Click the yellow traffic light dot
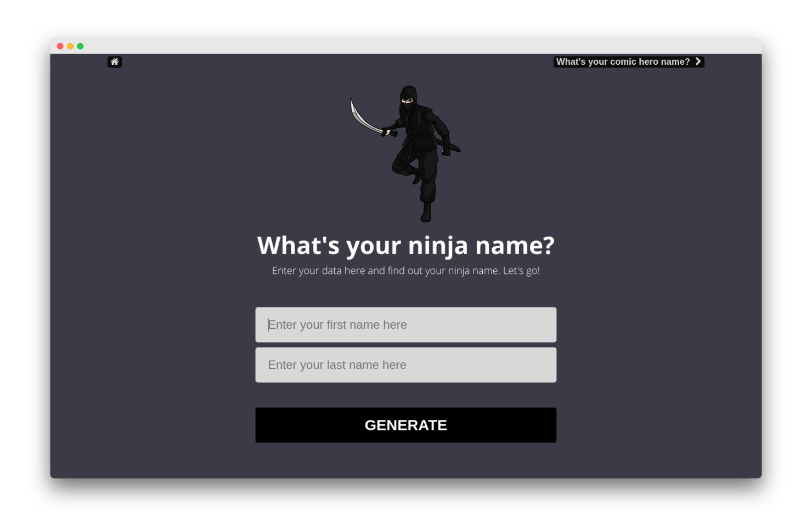This screenshot has width=812, height=516. (x=70, y=46)
